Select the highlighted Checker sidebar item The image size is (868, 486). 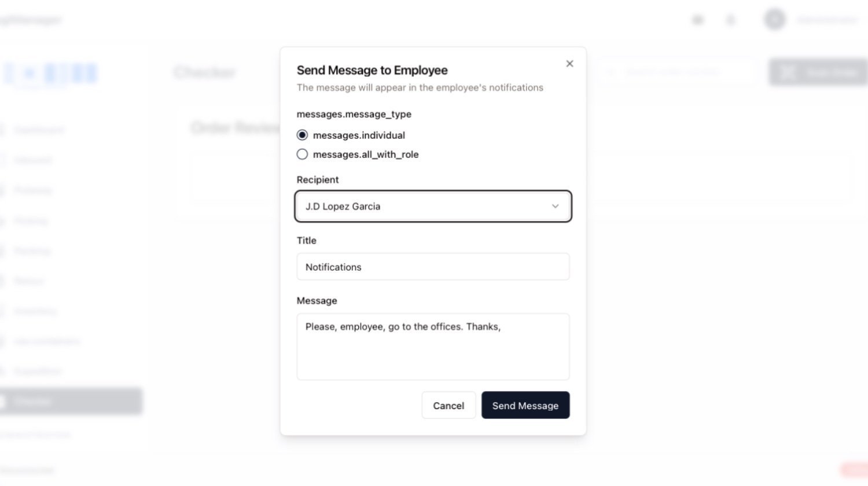pos(71,401)
